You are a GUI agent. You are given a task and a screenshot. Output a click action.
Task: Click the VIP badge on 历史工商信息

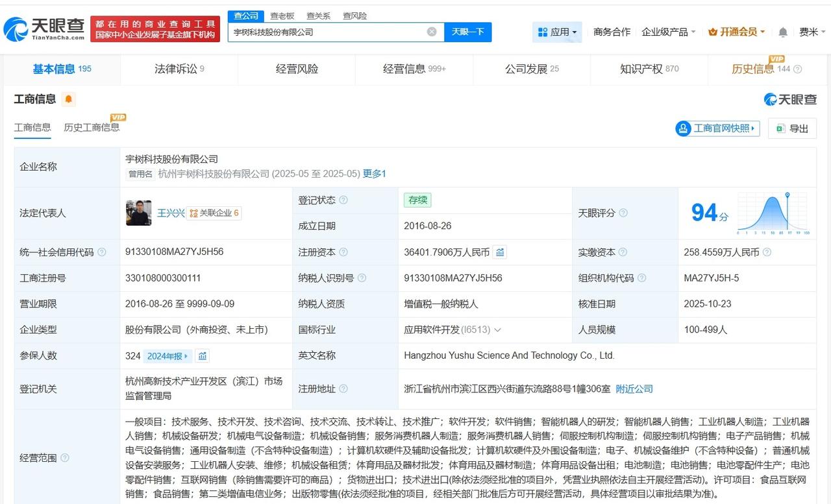(118, 118)
